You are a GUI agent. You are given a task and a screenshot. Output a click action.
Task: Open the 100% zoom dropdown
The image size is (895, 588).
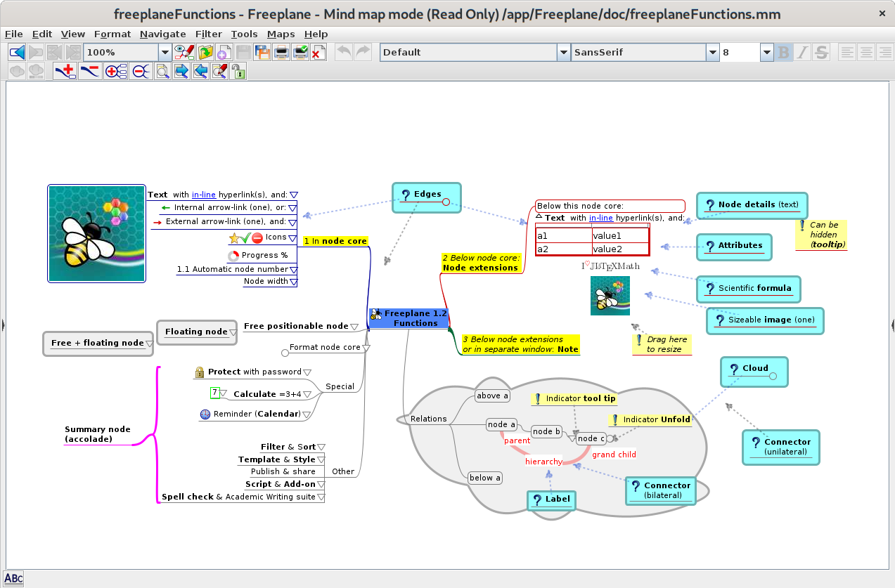pos(165,52)
